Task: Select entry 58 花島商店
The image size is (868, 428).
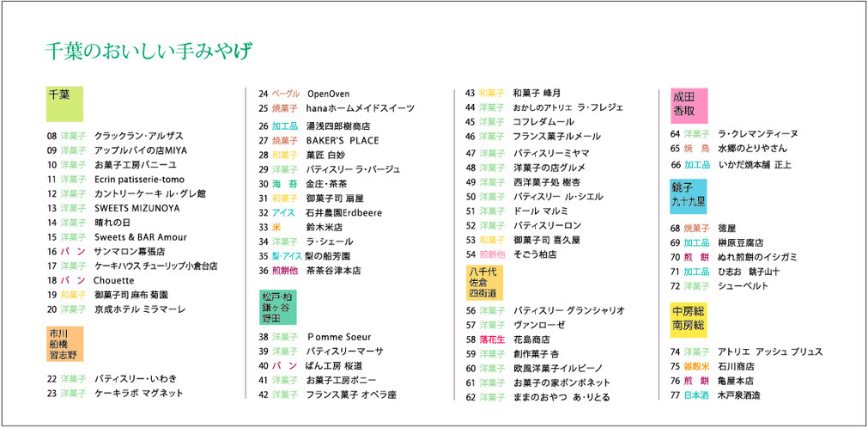Action: tap(507, 339)
